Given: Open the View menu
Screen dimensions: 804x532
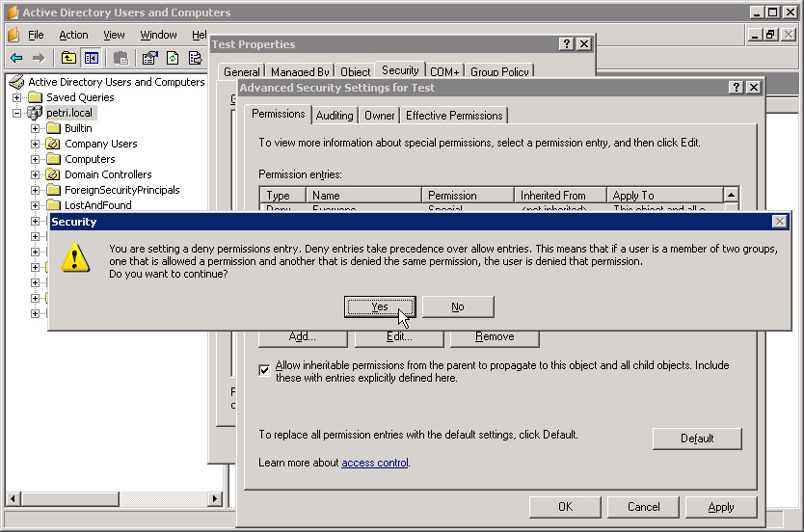Looking at the screenshot, I should 114,35.
